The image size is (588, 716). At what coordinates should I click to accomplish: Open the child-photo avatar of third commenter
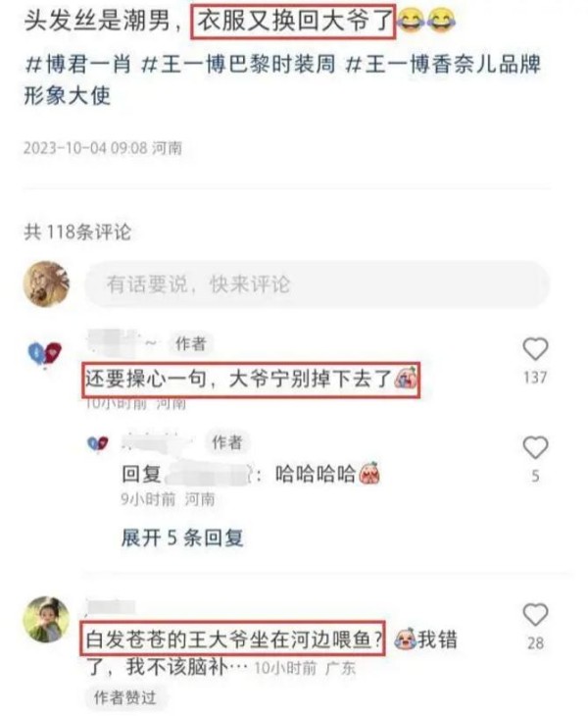[46, 619]
